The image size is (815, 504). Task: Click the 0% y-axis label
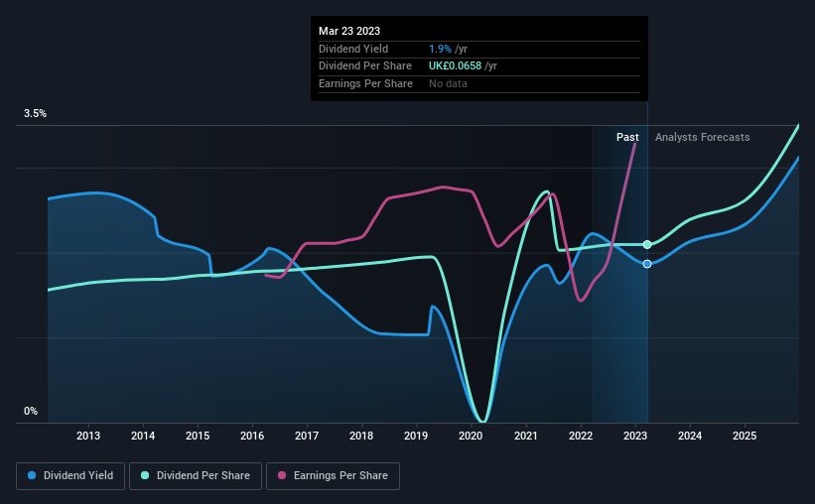coord(31,411)
